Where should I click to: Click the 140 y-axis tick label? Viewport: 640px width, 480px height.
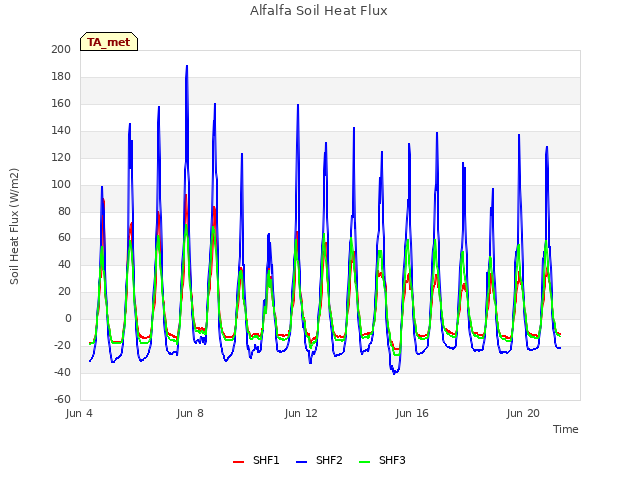[x=61, y=130]
